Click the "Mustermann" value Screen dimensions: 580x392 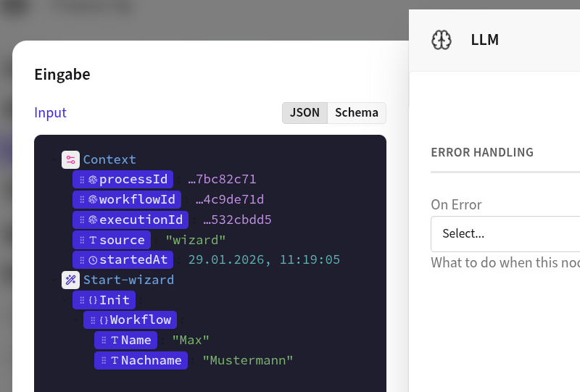click(x=247, y=360)
